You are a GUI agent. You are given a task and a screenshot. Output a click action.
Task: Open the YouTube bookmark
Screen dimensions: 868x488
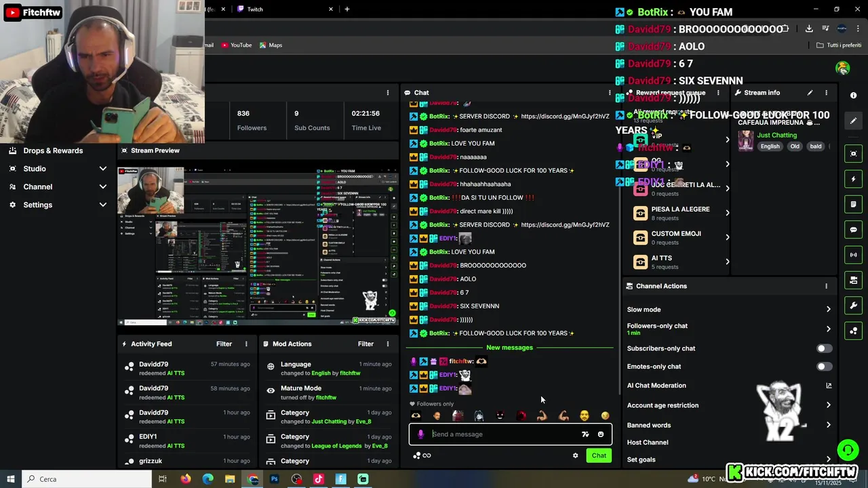pos(237,45)
